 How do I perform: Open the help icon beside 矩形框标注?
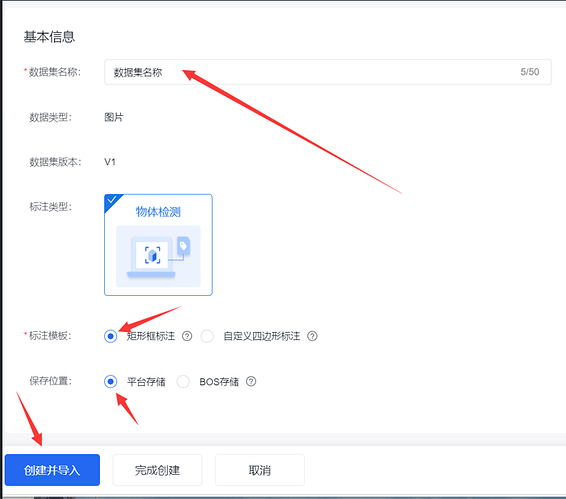pos(187,336)
